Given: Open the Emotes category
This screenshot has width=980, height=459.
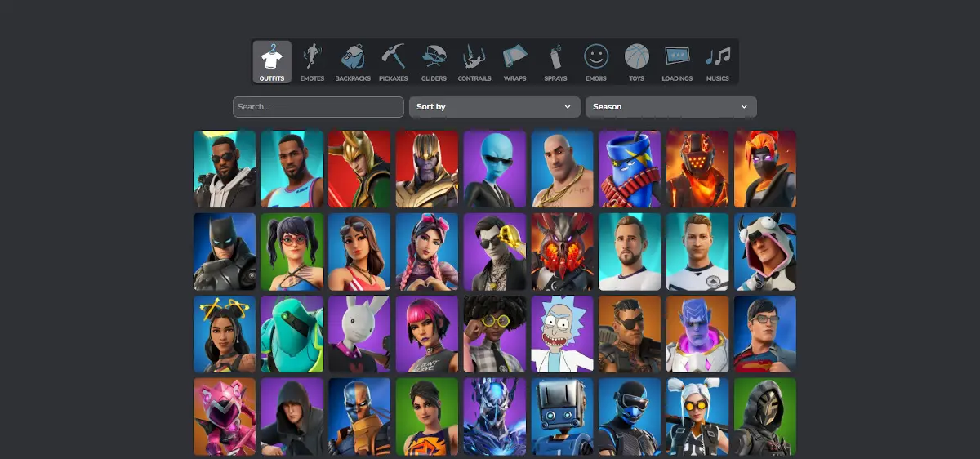Looking at the screenshot, I should click(312, 62).
